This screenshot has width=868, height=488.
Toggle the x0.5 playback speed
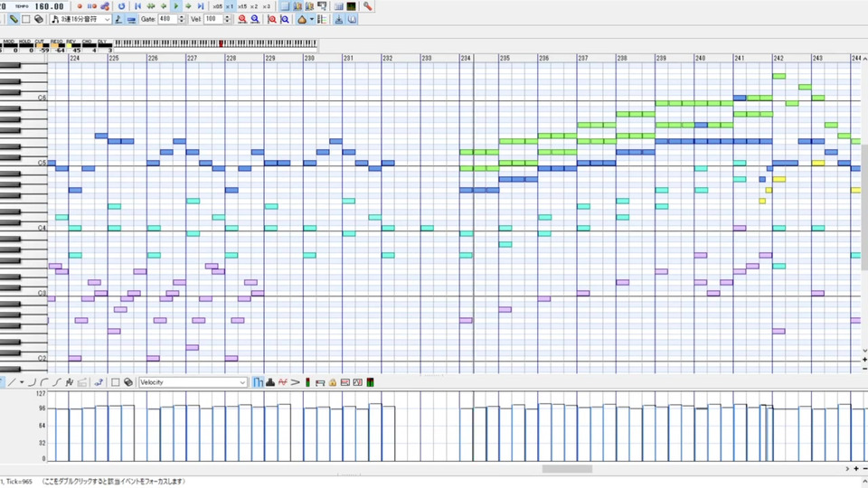(x=218, y=6)
